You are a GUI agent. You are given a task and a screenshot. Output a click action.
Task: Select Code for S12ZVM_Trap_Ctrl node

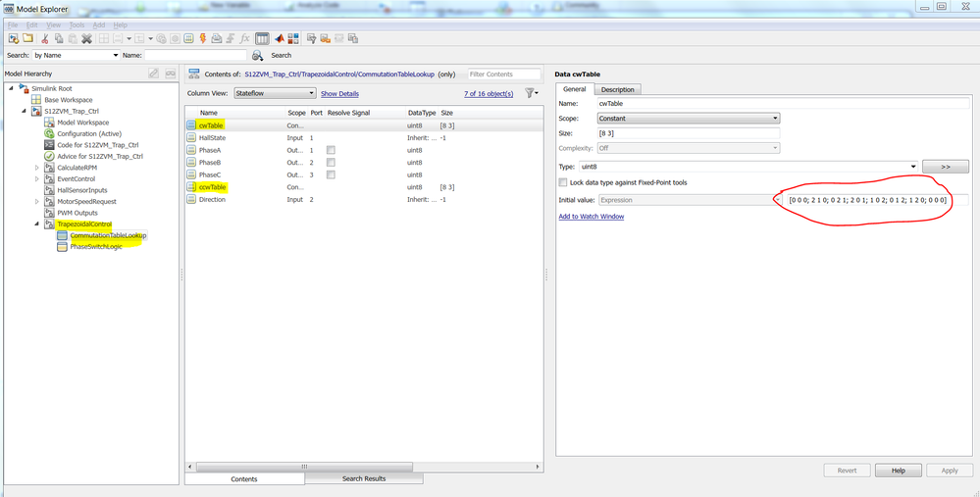click(x=97, y=145)
